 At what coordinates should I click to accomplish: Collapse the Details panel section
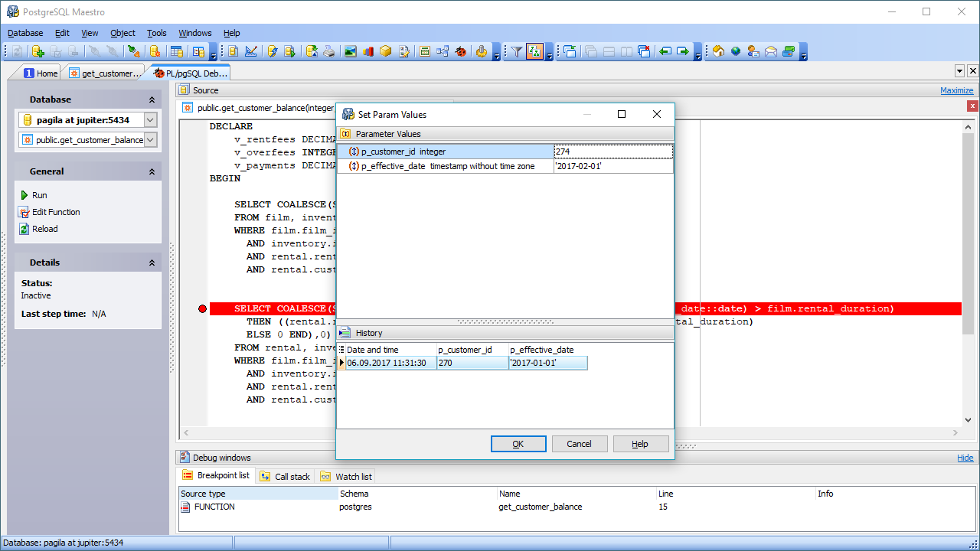pos(152,262)
